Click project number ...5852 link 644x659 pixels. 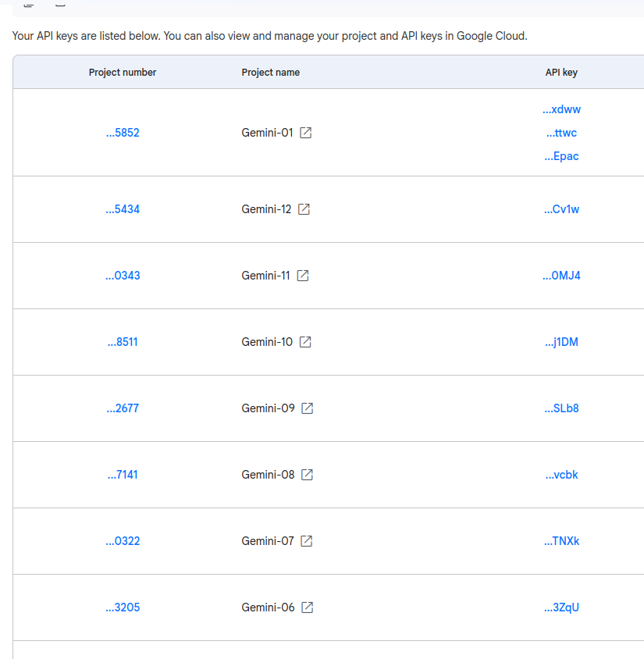(x=123, y=133)
